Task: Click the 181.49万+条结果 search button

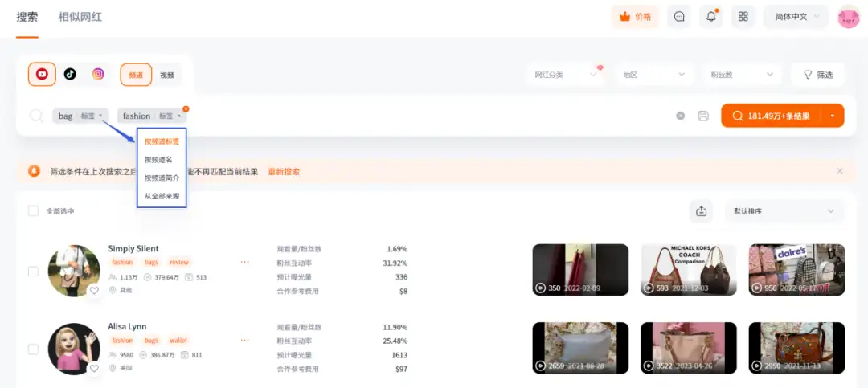Action: (x=772, y=116)
